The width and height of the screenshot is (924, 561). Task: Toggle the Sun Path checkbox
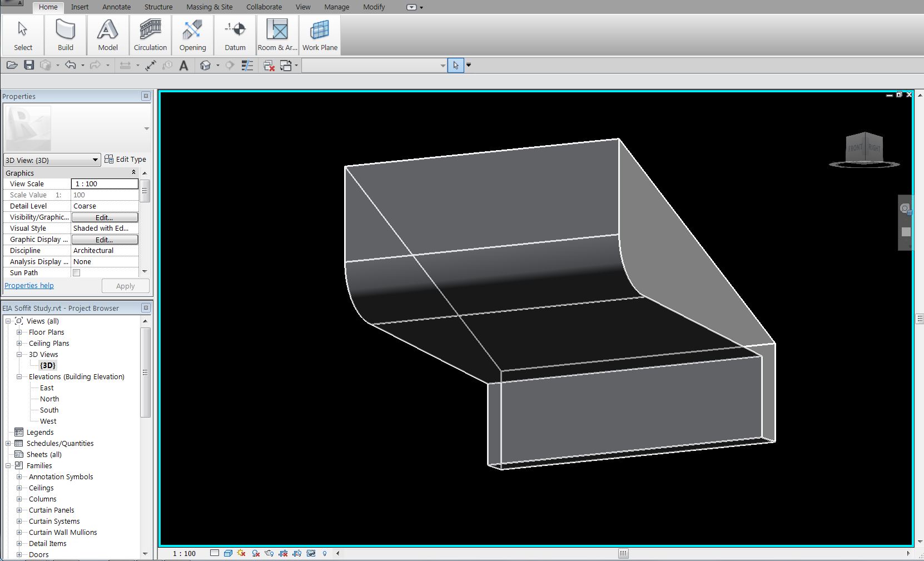tap(77, 273)
